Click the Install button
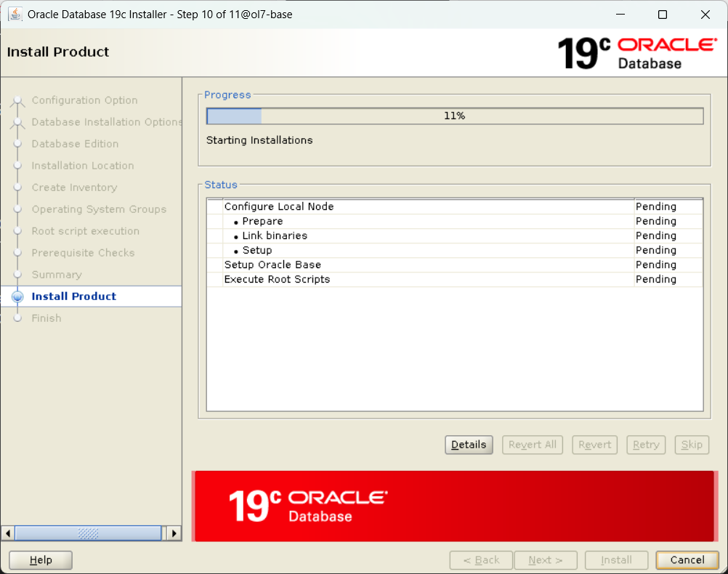This screenshot has height=574, width=728. point(616,559)
